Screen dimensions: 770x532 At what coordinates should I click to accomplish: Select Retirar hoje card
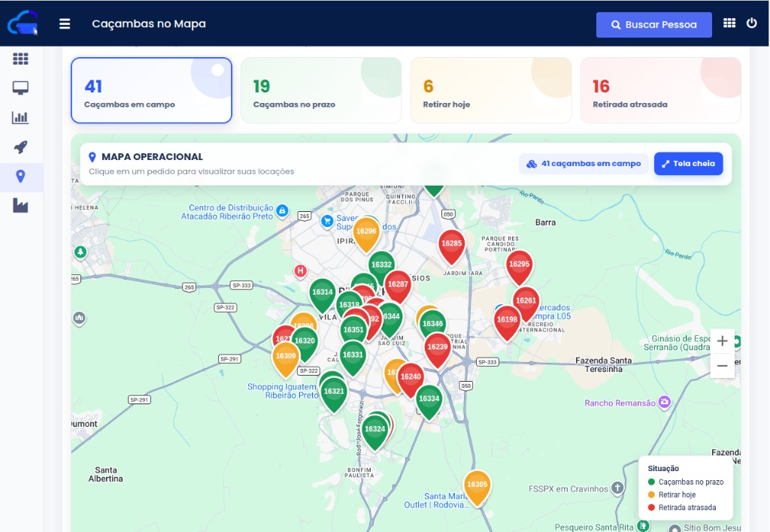[491, 90]
